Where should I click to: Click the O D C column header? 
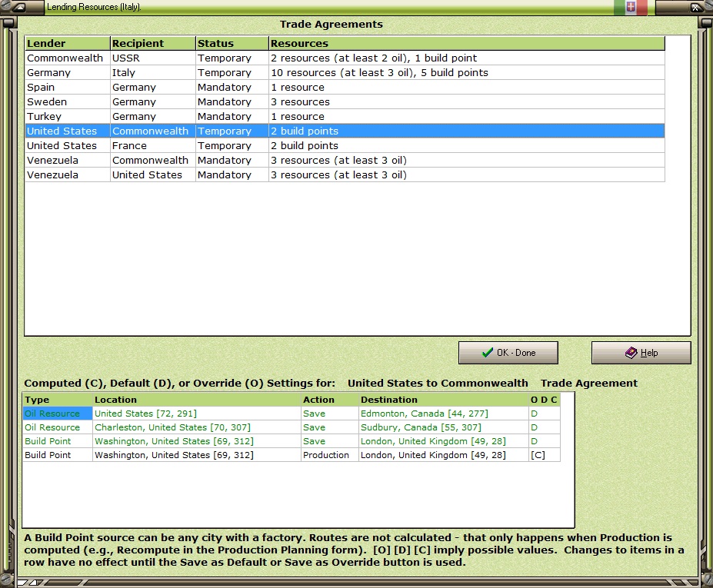pos(544,400)
